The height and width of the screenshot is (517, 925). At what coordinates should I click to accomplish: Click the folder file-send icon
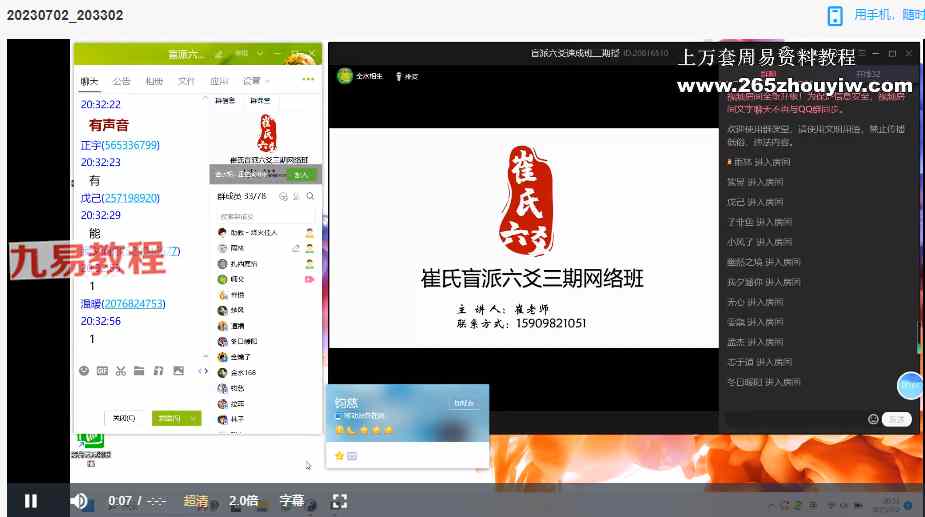[138, 371]
